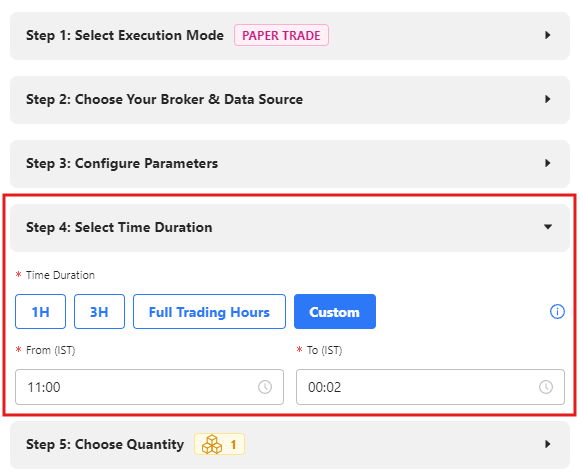Click the quantity cubes icon in Step 5
This screenshot has height=475, width=583.
(x=212, y=444)
